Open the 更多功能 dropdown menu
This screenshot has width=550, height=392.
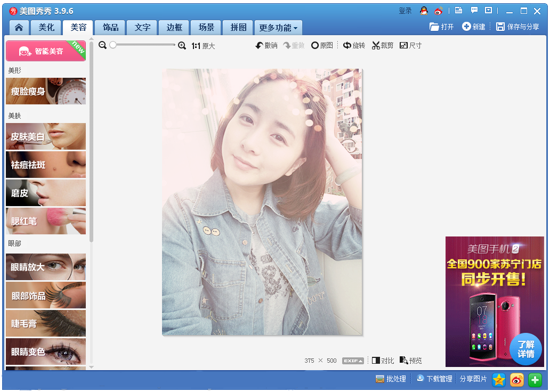tap(278, 28)
